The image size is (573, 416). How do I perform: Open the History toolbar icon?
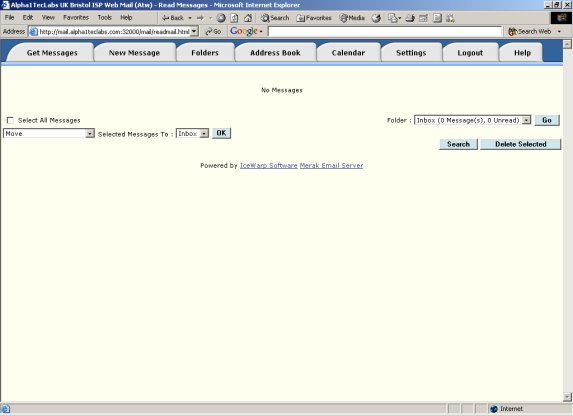[x=376, y=18]
